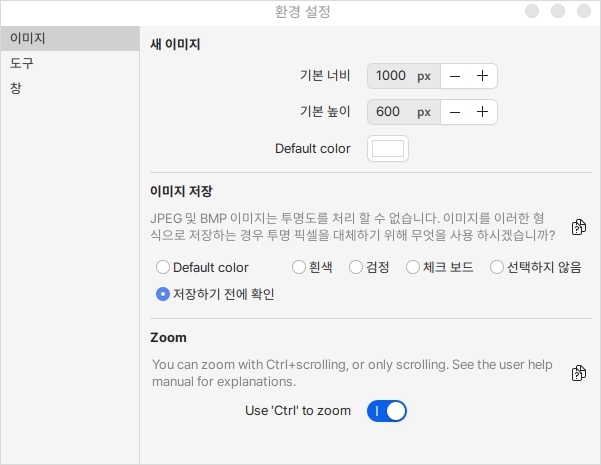
Task: Close the 환경 설정 window
Action: click(x=585, y=12)
